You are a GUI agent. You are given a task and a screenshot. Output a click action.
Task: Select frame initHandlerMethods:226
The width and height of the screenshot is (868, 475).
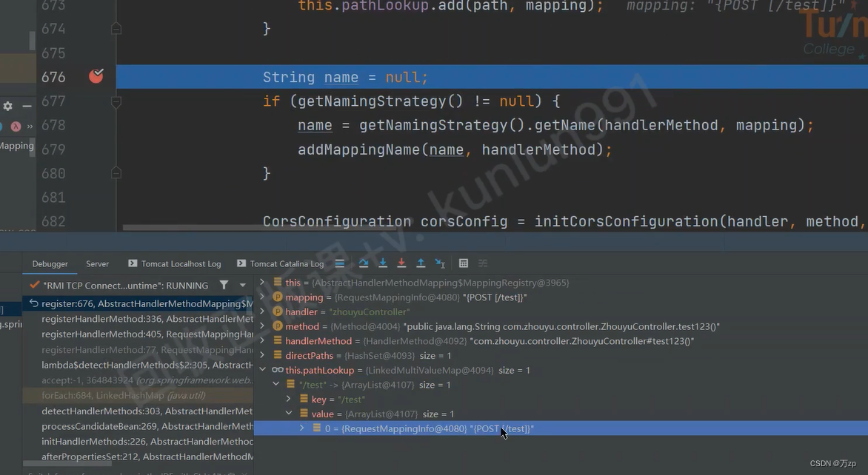pos(138,441)
